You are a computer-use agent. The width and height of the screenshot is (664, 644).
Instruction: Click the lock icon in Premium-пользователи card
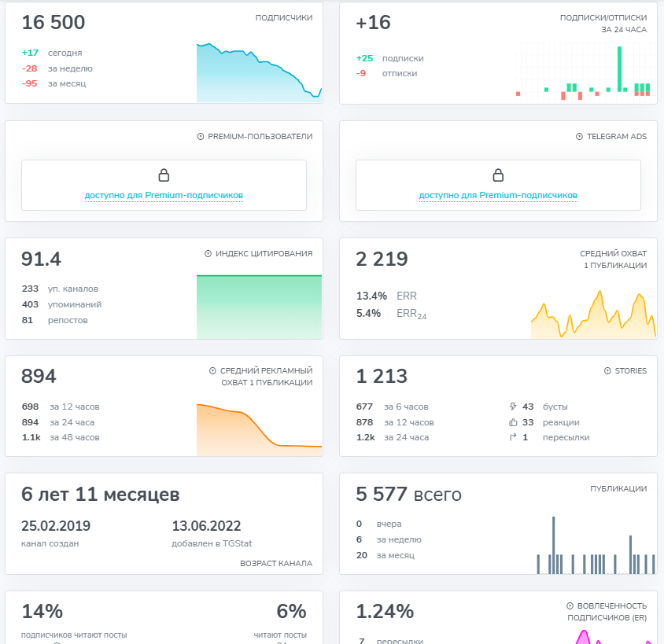point(164,175)
